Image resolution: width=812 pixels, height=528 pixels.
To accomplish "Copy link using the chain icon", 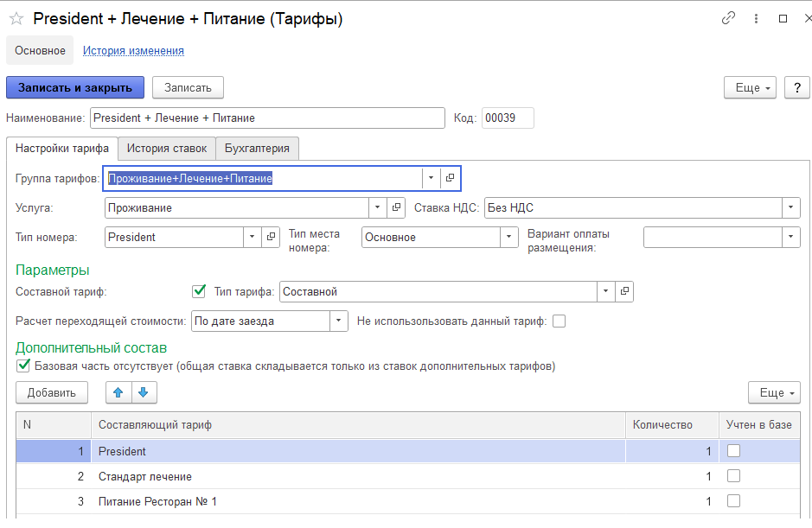I will (728, 18).
